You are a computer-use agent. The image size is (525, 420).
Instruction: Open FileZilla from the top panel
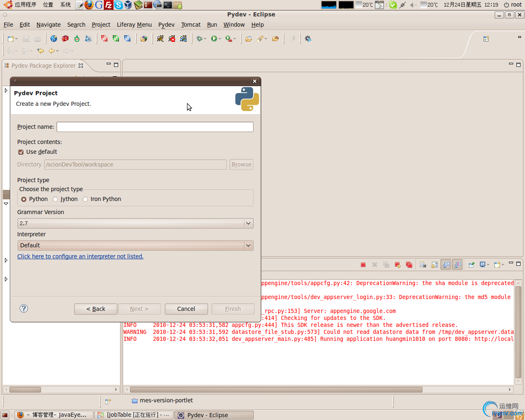click(109, 5)
